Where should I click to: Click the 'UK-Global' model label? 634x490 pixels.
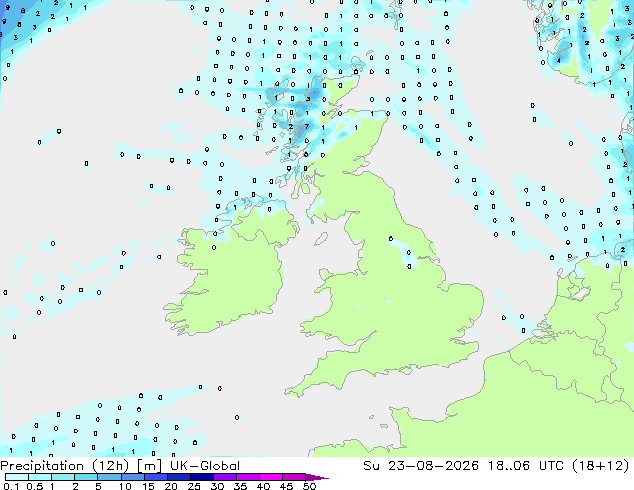[x=205, y=466]
